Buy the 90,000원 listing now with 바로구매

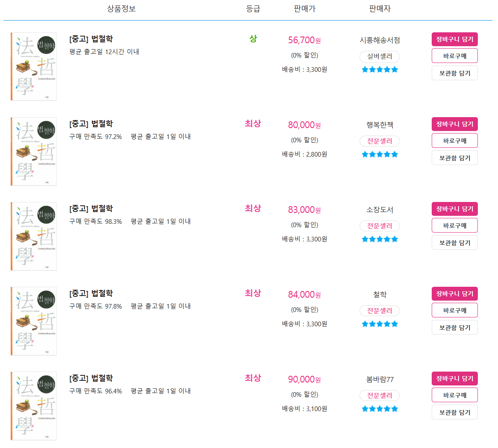pos(454,395)
